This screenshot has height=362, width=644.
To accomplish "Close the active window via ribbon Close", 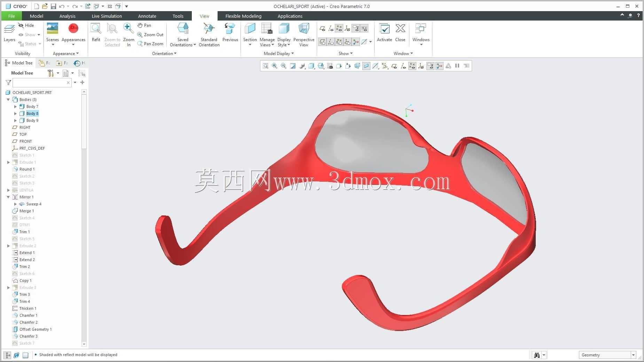I will 400,33.
